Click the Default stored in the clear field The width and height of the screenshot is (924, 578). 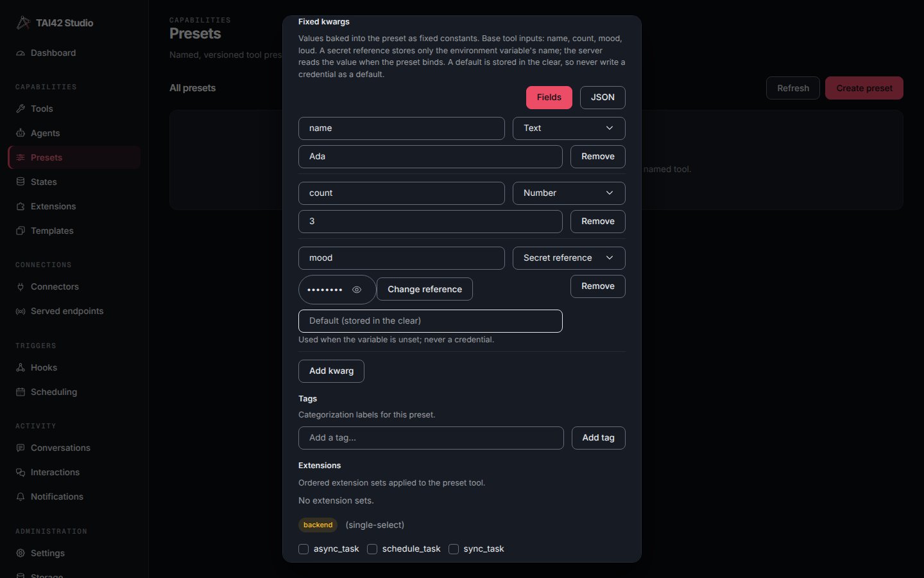tap(431, 321)
